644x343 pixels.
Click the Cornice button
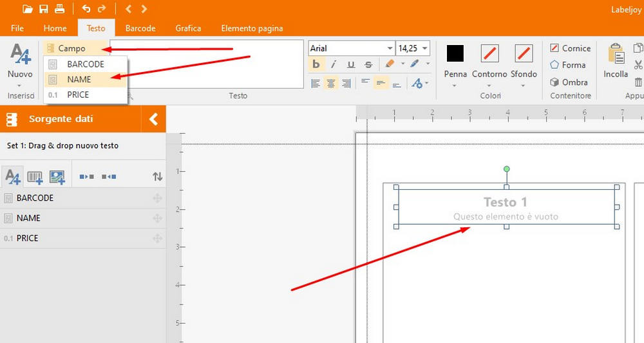pos(570,48)
